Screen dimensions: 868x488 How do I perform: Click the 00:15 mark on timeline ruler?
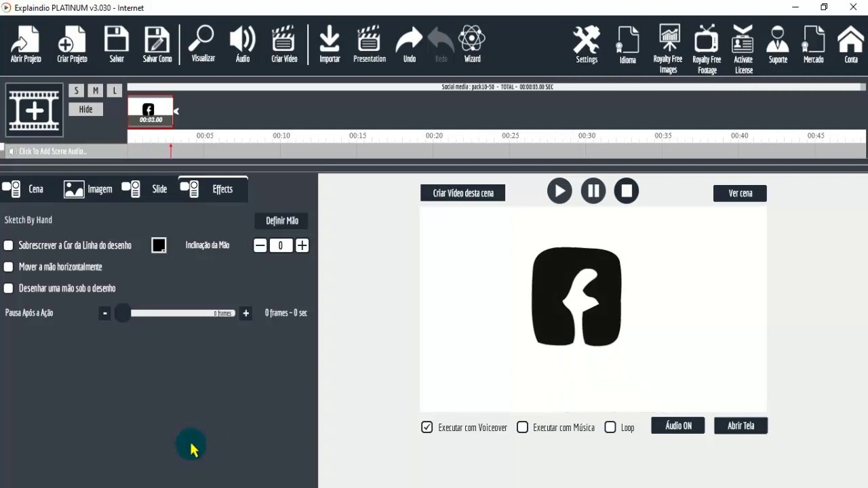pyautogui.click(x=357, y=136)
